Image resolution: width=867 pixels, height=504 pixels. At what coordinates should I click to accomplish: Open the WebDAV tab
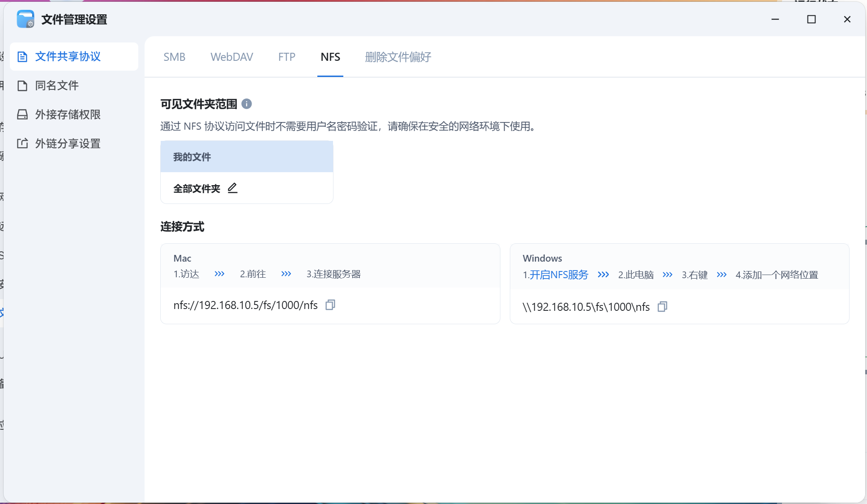tap(232, 57)
